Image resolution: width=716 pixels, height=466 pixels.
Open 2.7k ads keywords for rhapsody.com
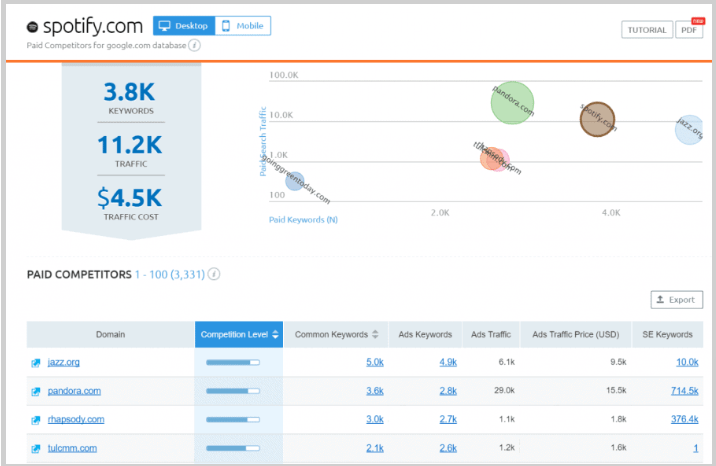[x=448, y=419]
